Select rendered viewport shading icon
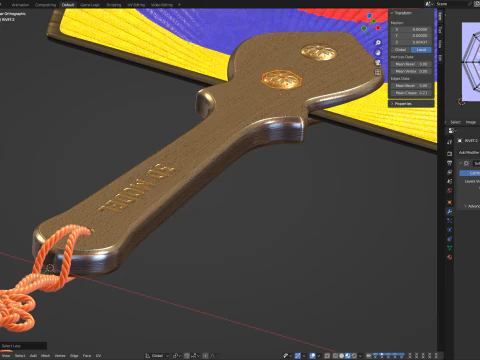 (354, 356)
